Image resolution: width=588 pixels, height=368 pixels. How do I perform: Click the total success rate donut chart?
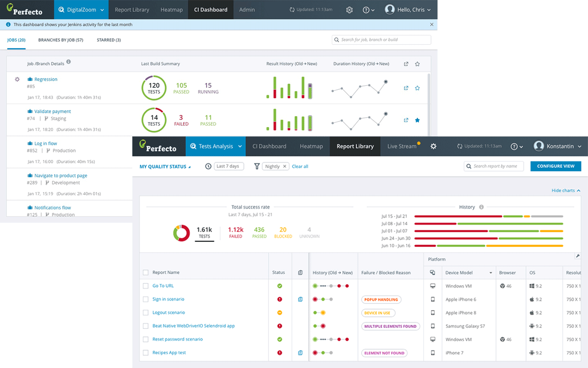tap(181, 233)
